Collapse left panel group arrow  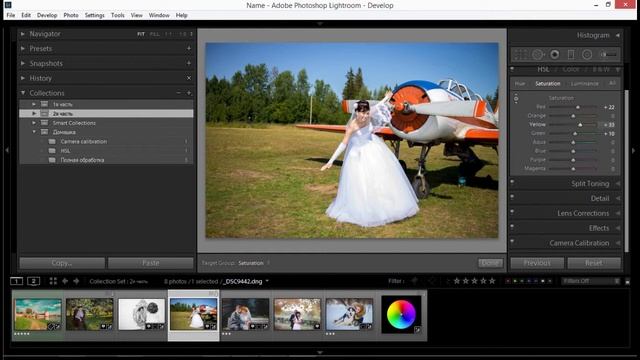pyautogui.click(x=7, y=150)
